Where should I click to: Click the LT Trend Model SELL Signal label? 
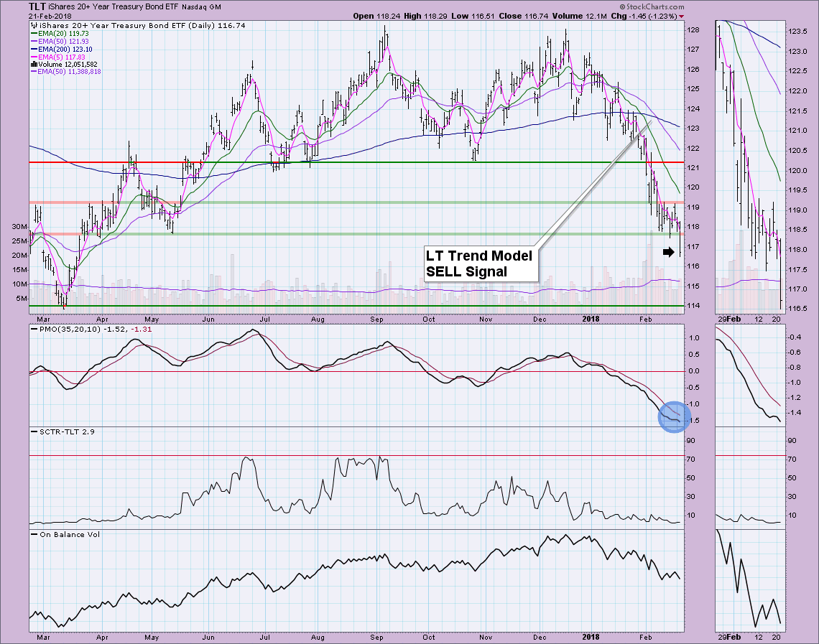click(481, 263)
